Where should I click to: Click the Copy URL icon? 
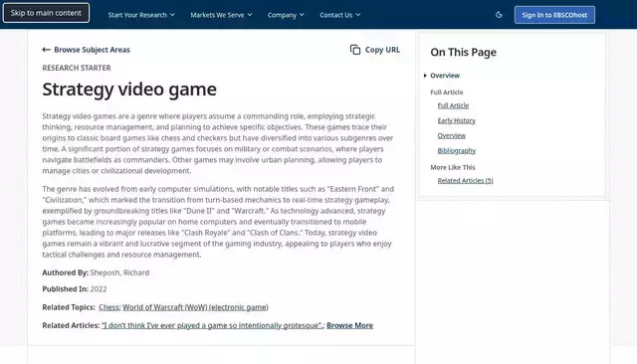(355, 50)
